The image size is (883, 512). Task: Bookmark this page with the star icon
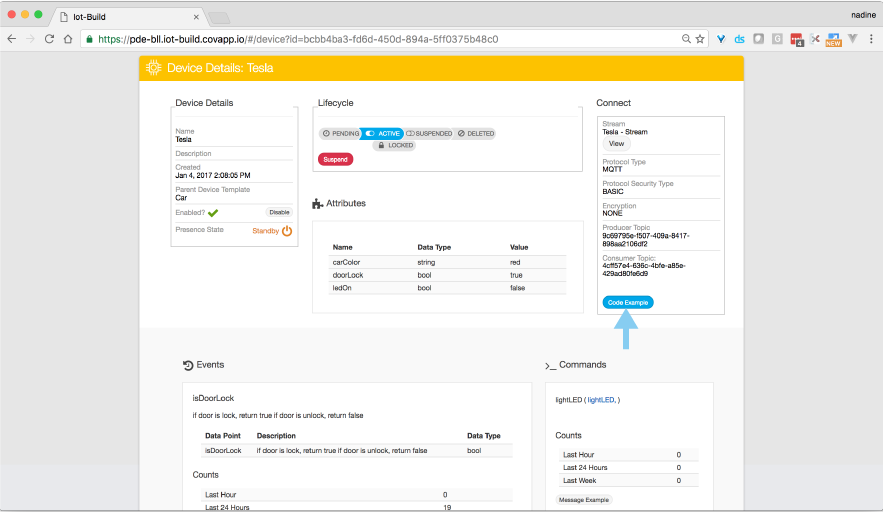pyautogui.click(x=700, y=39)
